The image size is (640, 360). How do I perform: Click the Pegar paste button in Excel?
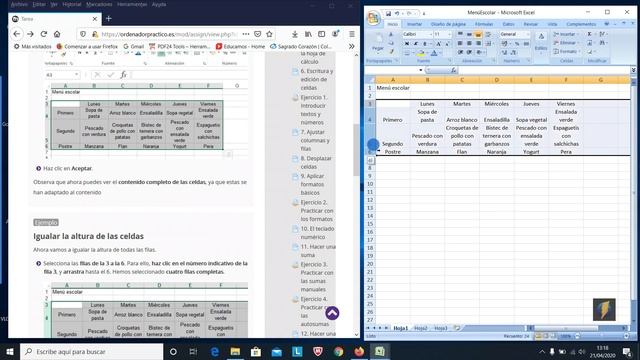(378, 42)
